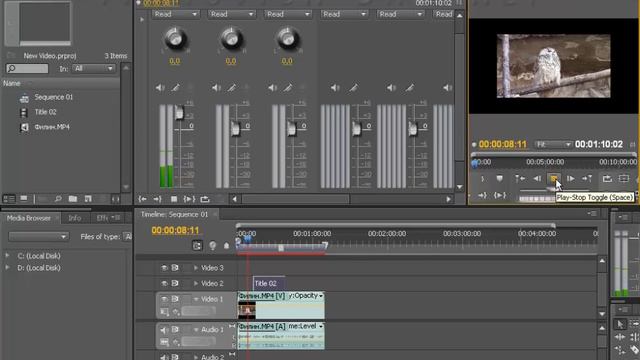Select Филин.MP4 in Project panel
This screenshot has width=640, height=360.
point(52,127)
